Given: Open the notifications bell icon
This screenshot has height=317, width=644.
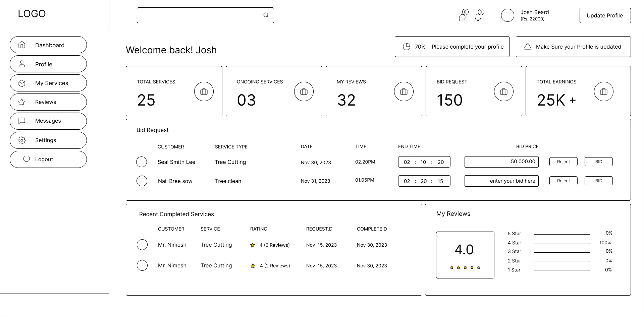Looking at the screenshot, I should pos(478,17).
